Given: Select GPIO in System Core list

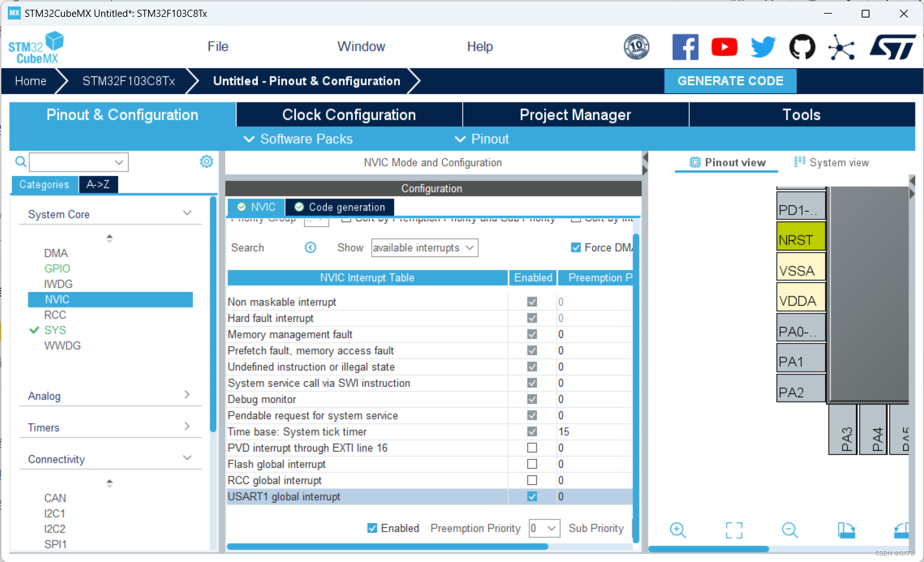Looking at the screenshot, I should pos(57,268).
